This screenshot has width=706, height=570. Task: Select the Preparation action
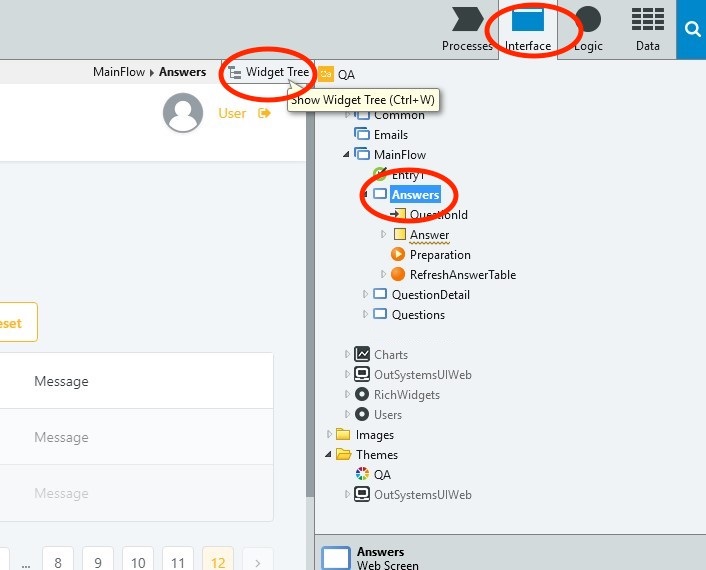[x=440, y=255]
